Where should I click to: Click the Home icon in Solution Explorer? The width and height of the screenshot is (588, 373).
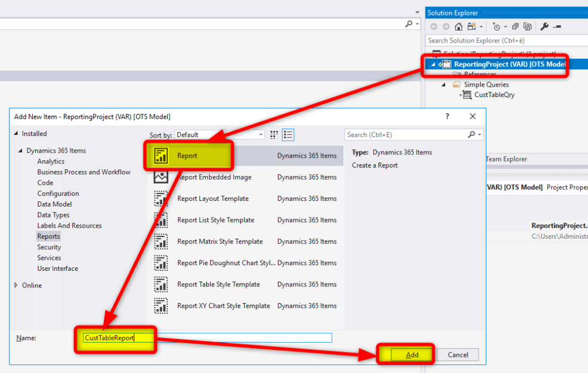tap(458, 26)
